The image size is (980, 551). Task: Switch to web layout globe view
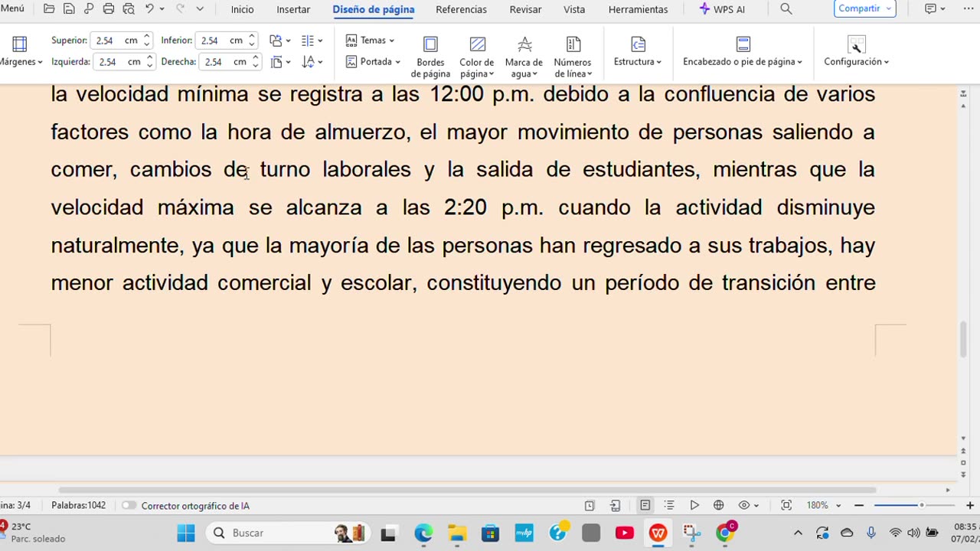[718, 505]
